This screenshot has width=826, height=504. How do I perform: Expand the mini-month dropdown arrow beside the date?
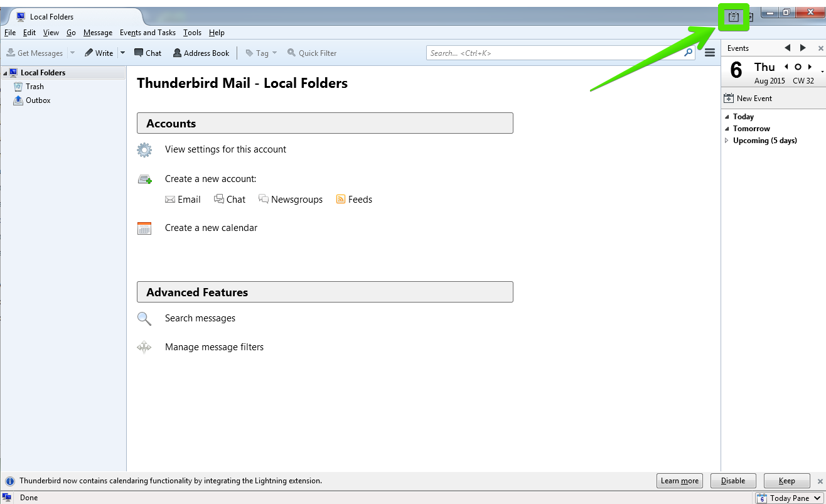822,72
